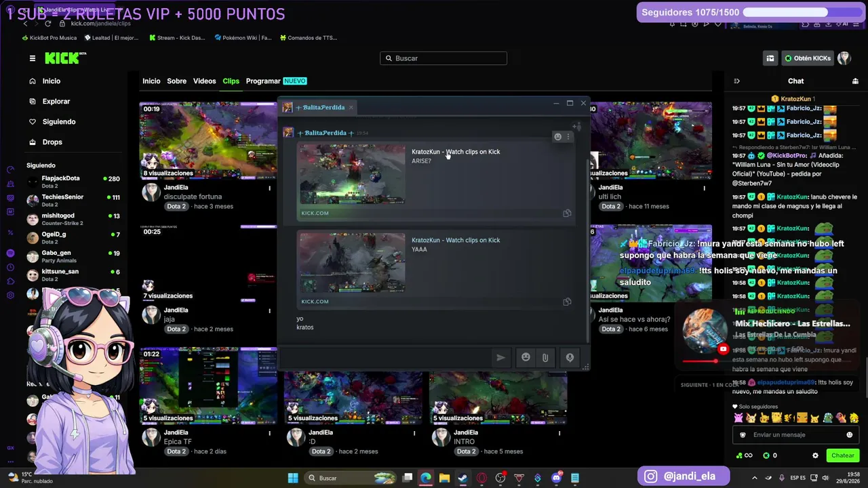
Task: Click the message text box in chat window
Action: (x=387, y=358)
